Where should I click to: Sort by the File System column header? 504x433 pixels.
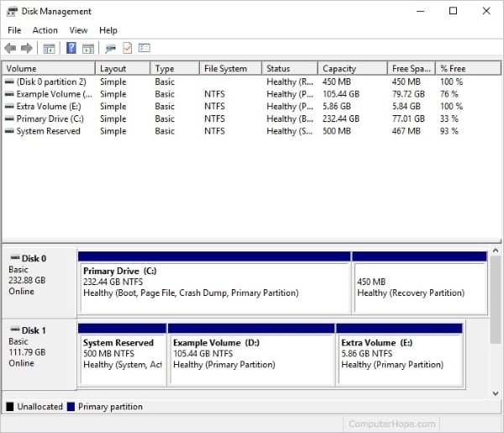[x=230, y=68]
